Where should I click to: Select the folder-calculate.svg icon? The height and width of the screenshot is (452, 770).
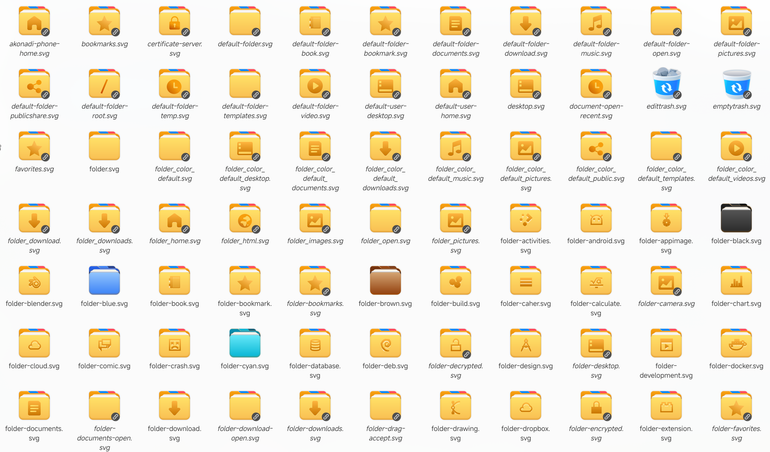596,281
